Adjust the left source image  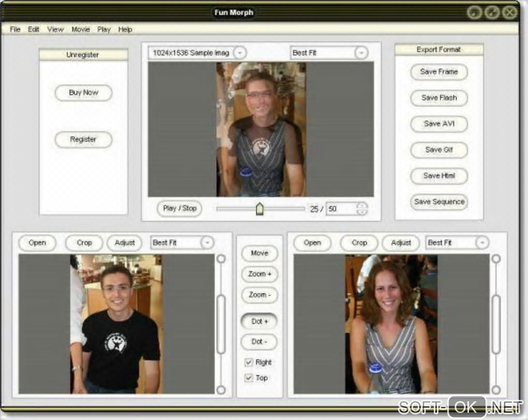(125, 243)
